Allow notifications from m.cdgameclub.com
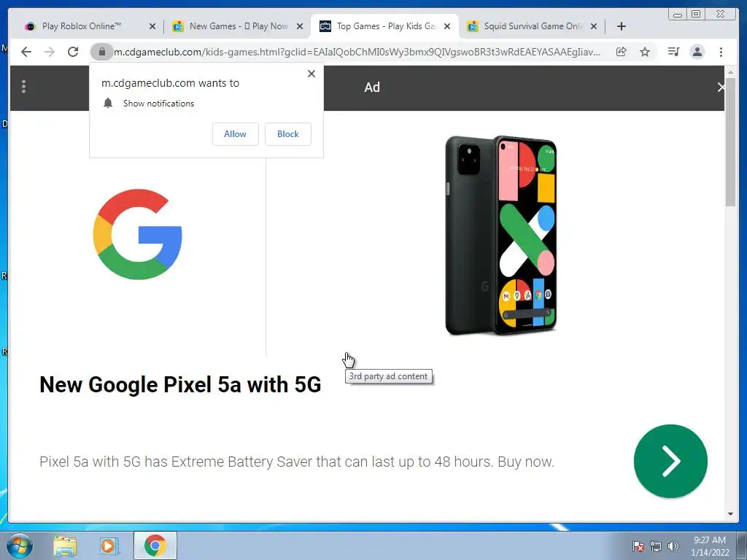 coord(236,134)
